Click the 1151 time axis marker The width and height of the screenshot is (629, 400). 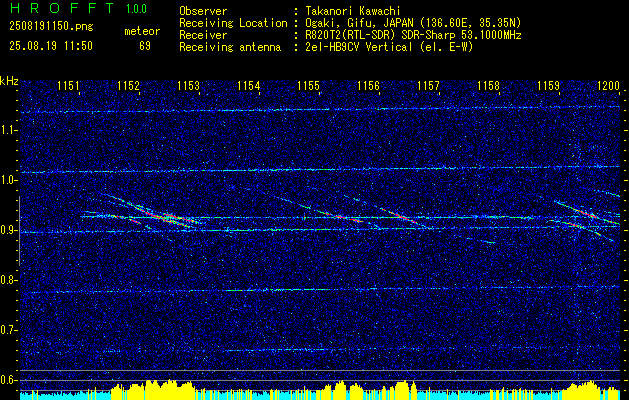coord(69,85)
